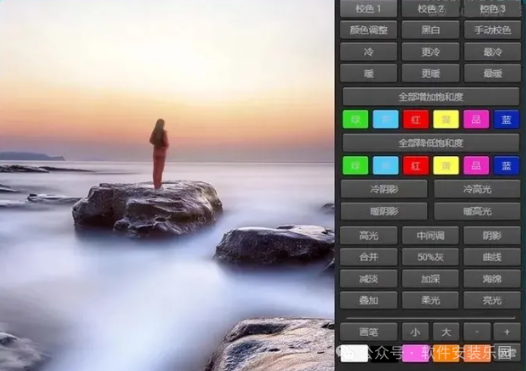Viewport: 526px width, 371px height.
Task: Click the 50%灰 gray layer button
Action: (430, 257)
